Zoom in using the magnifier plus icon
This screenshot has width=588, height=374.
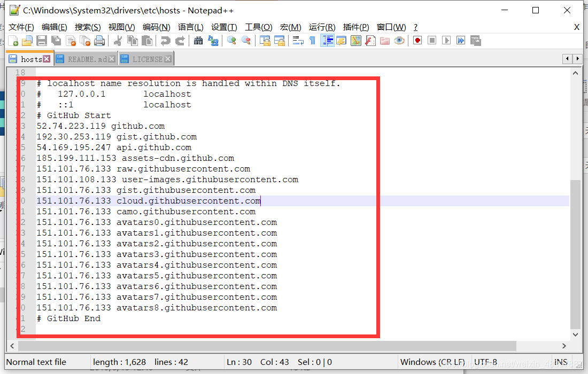coord(231,41)
